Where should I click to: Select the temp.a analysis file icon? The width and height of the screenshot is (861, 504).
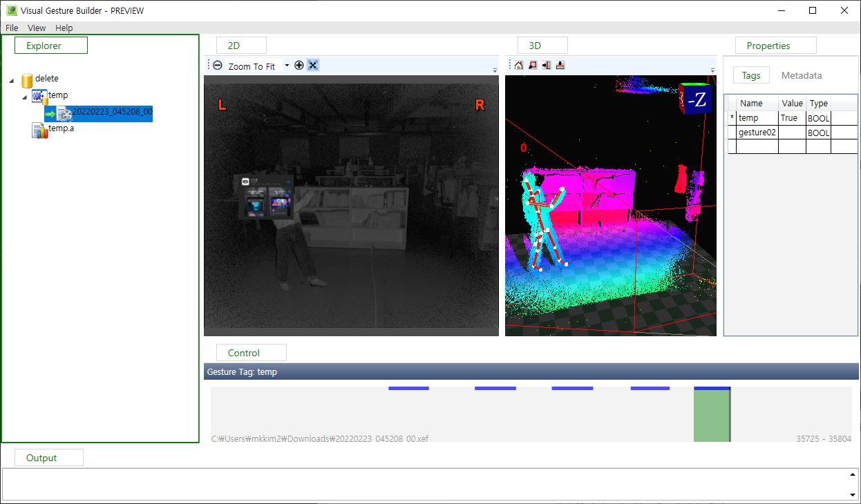(40, 130)
